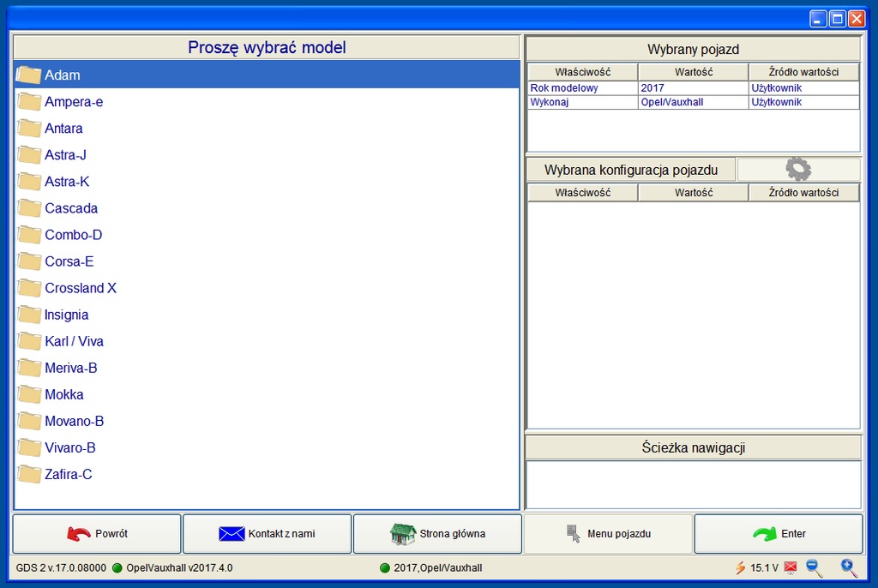Click the Astra-K folder icon
Screen dimensions: 878x588
(x=29, y=182)
